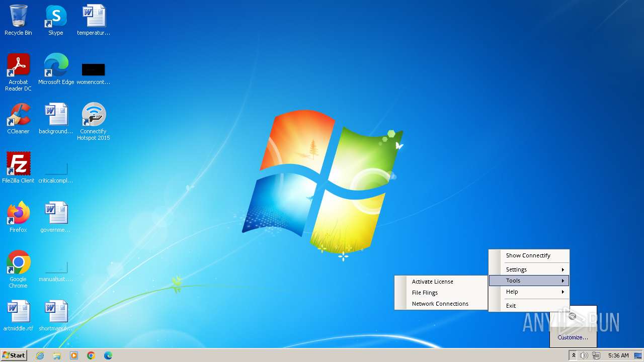Screen dimensions: 644x362
Task: Launch Skype from desktop shortcut
Action: point(55,20)
